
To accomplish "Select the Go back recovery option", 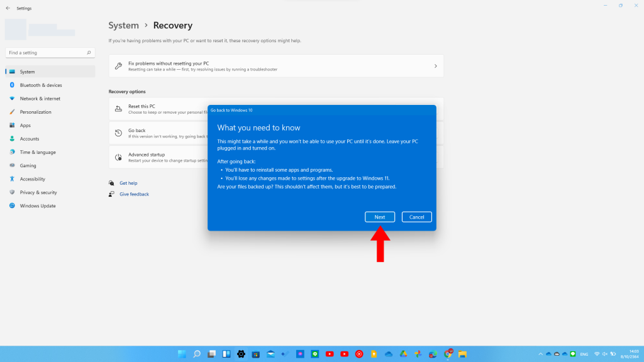I will click(158, 133).
